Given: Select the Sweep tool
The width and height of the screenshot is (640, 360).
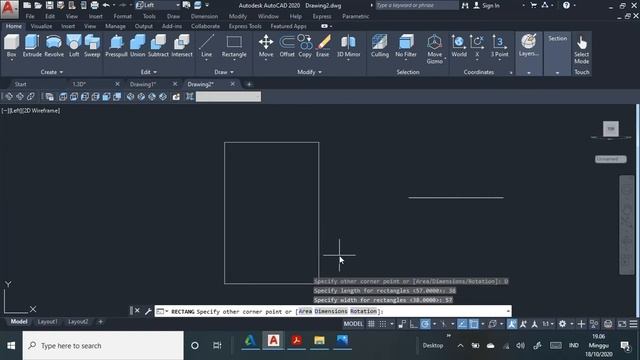Looking at the screenshot, I should [x=92, y=46].
